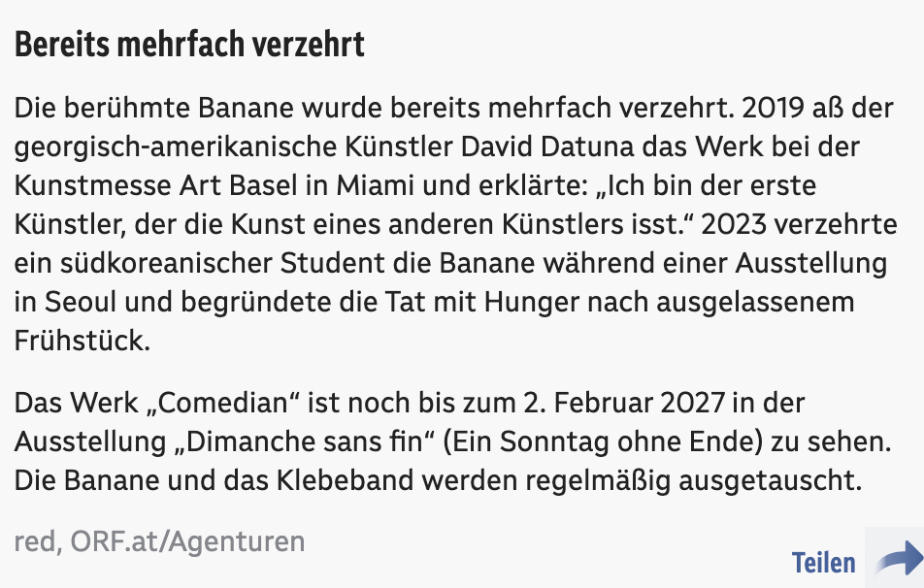Click the "red, ORF.at/Agenturen" credit line
Screen dimensions: 924x588
click(x=159, y=540)
